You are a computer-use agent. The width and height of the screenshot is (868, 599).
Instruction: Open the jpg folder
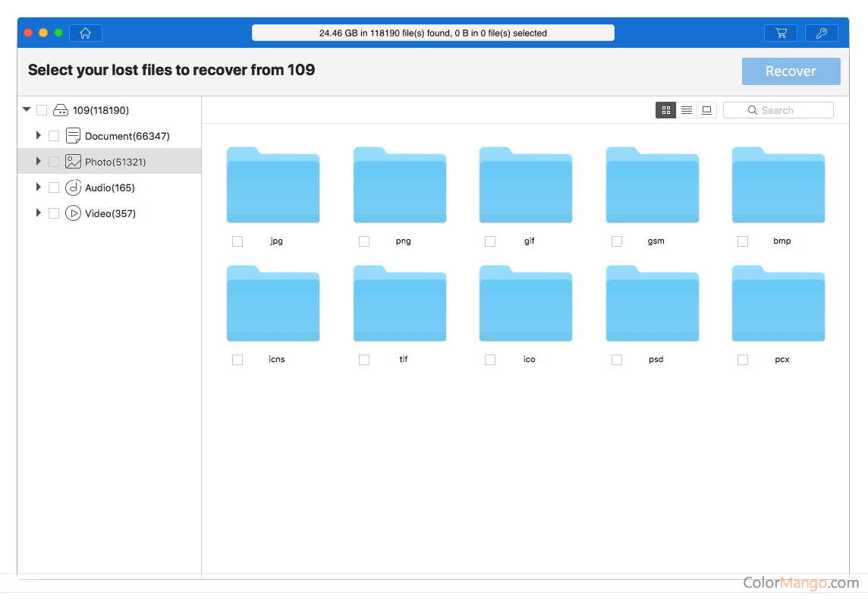(x=273, y=186)
